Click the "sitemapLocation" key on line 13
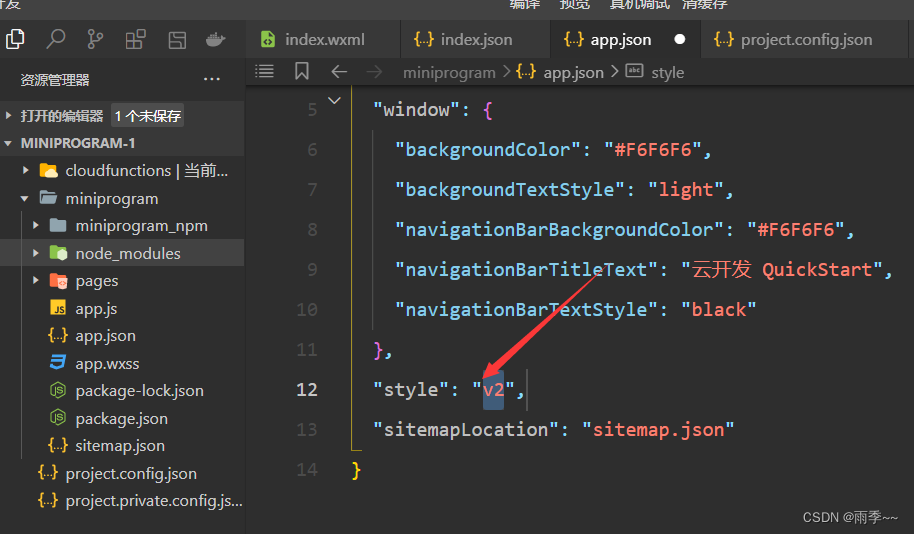Viewport: 914px width, 534px height. (x=466, y=430)
